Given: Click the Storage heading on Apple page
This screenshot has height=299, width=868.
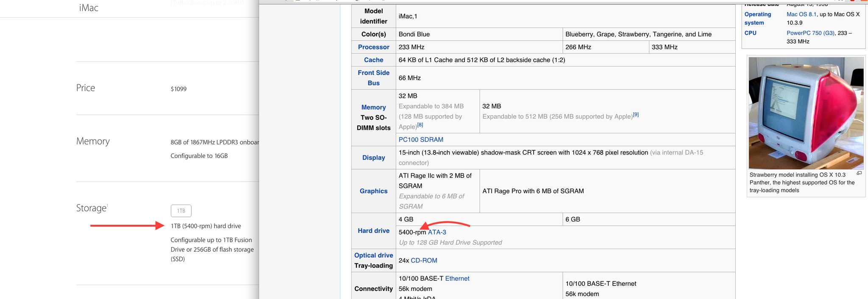Looking at the screenshot, I should tap(91, 208).
